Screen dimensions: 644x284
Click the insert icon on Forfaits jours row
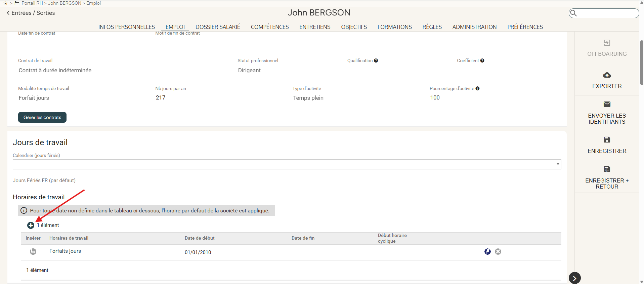click(33, 251)
